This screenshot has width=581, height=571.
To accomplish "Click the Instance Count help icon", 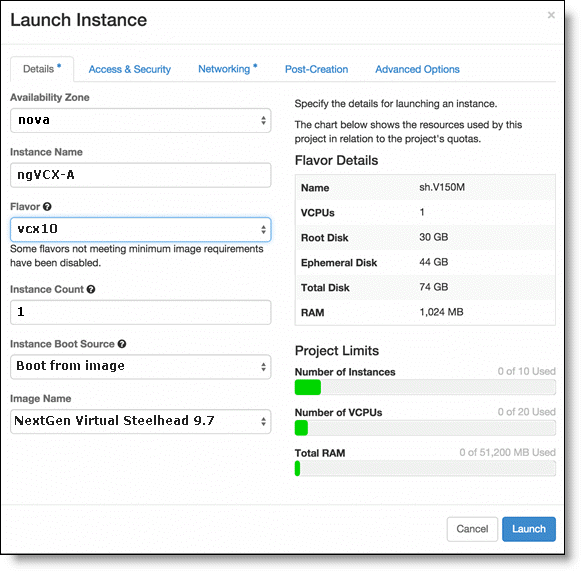I will [x=91, y=289].
